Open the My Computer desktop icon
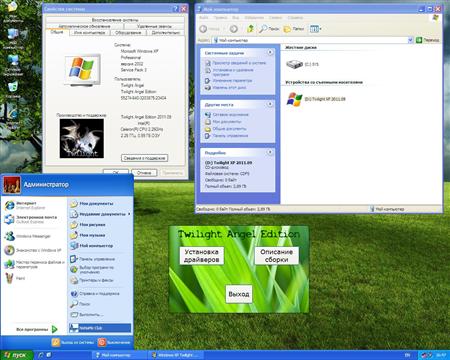The height and width of the screenshot is (360, 450). point(13,37)
